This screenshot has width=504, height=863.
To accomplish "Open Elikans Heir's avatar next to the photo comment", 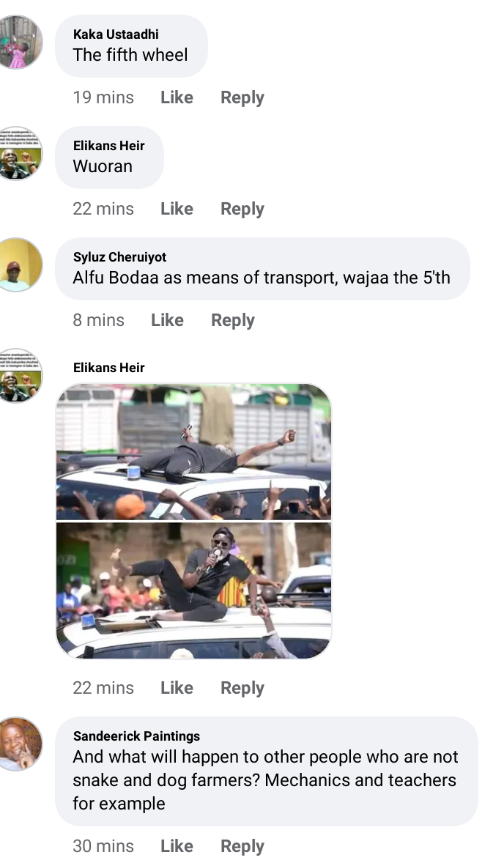I will (x=21, y=375).
